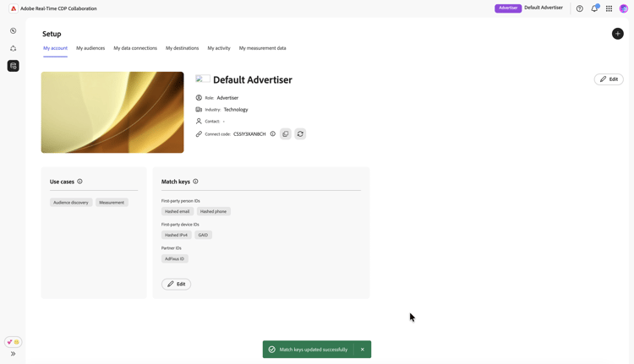Screen dimensions: 634x364
Task: Switch to the My audiences tab
Action: pos(90,48)
